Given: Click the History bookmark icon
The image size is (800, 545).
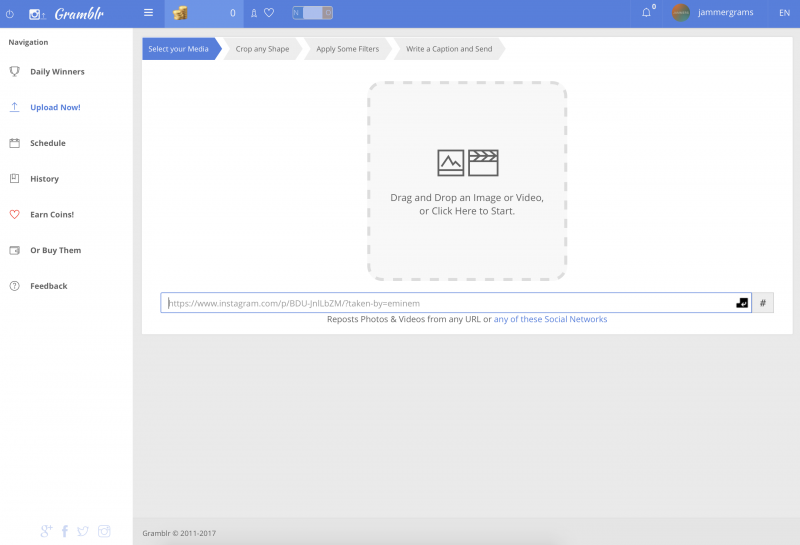Looking at the screenshot, I should click(x=15, y=179).
